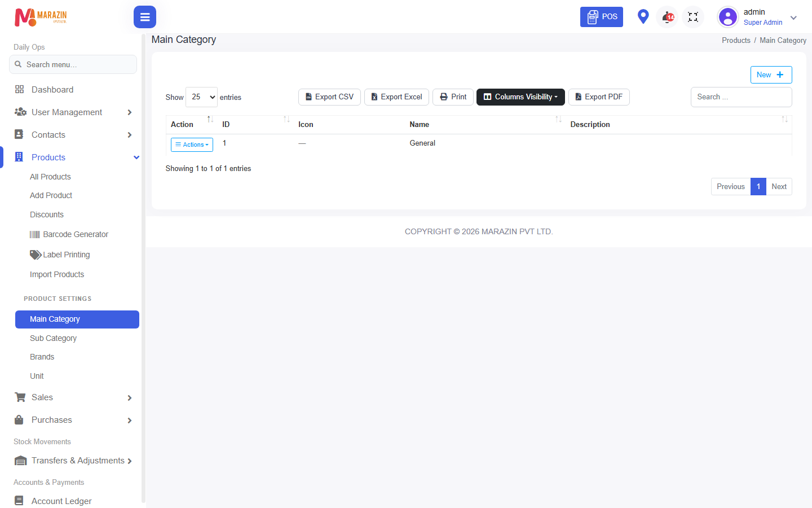Print the category table
The image size is (812, 508).
[x=453, y=97]
